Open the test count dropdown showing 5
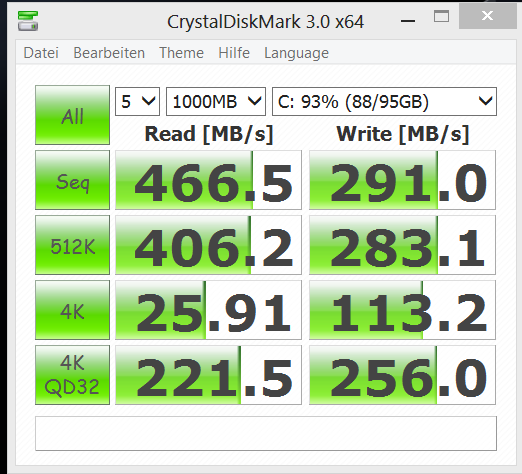 (x=137, y=102)
